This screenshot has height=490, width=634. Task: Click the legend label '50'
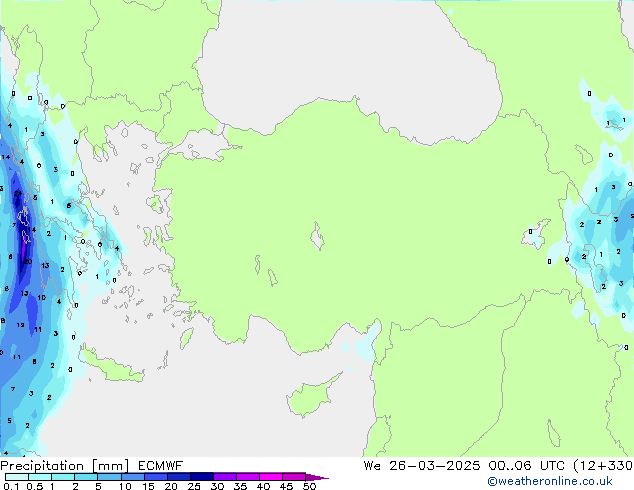tap(309, 486)
